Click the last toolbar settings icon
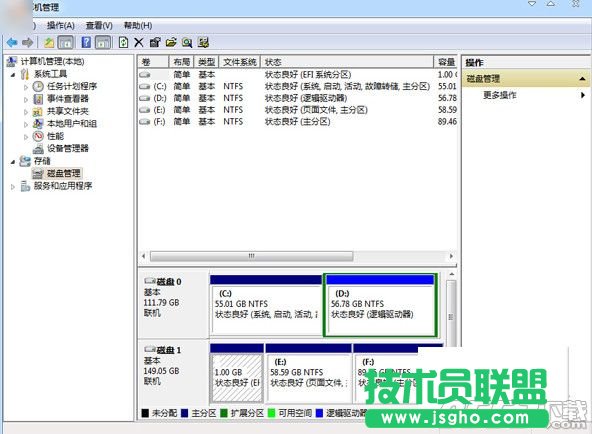Viewport: 592px width, 434px height. click(203, 42)
